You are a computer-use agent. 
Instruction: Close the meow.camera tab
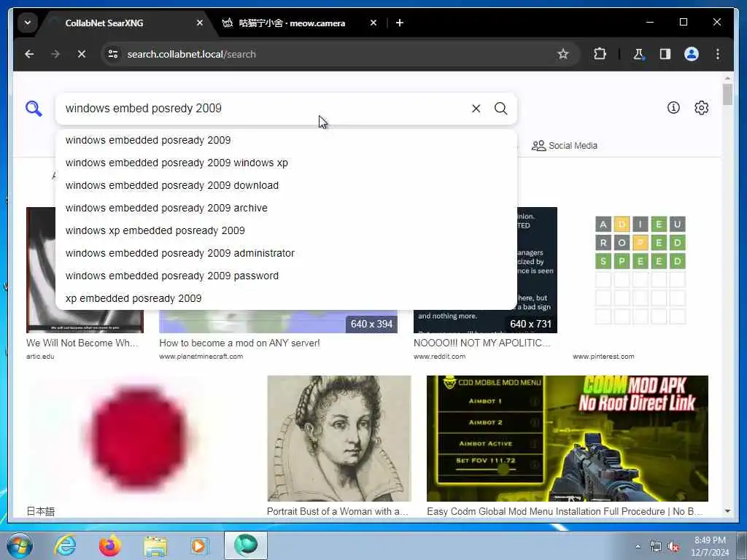click(x=373, y=23)
